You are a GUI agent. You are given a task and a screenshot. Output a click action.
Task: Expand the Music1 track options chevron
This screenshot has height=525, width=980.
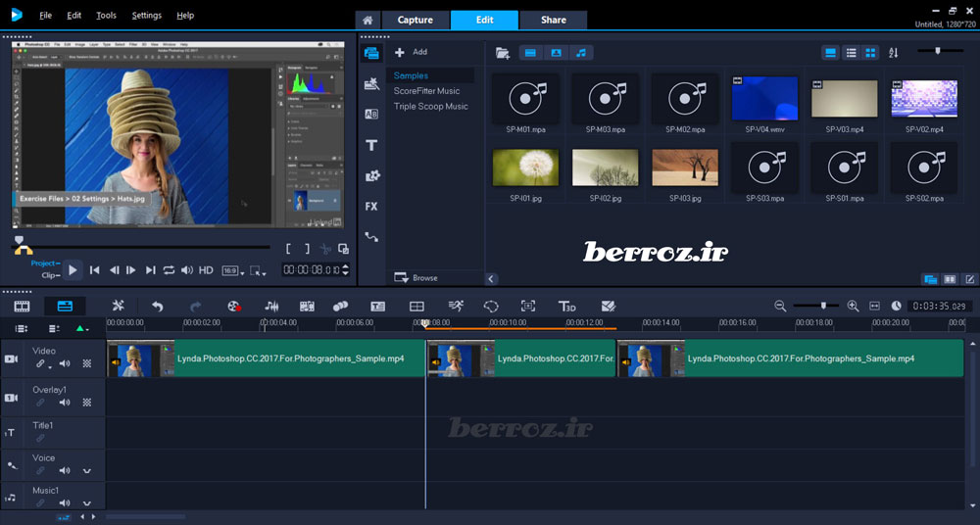click(87, 503)
